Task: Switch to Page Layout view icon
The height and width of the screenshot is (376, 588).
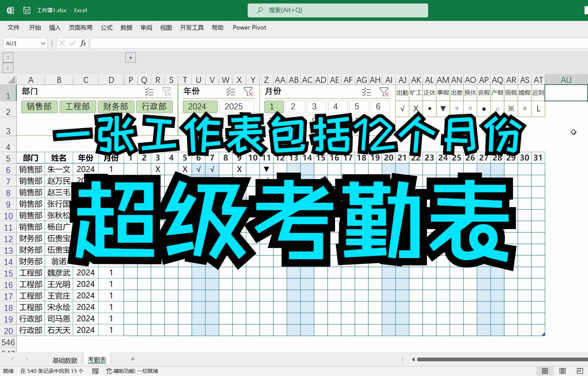Action: tap(562, 371)
